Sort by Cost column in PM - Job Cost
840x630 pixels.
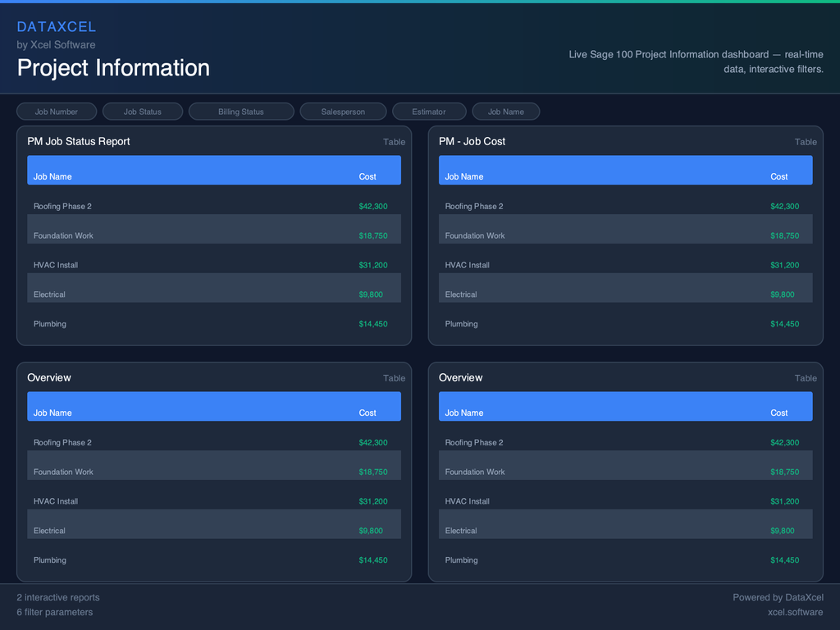point(778,176)
